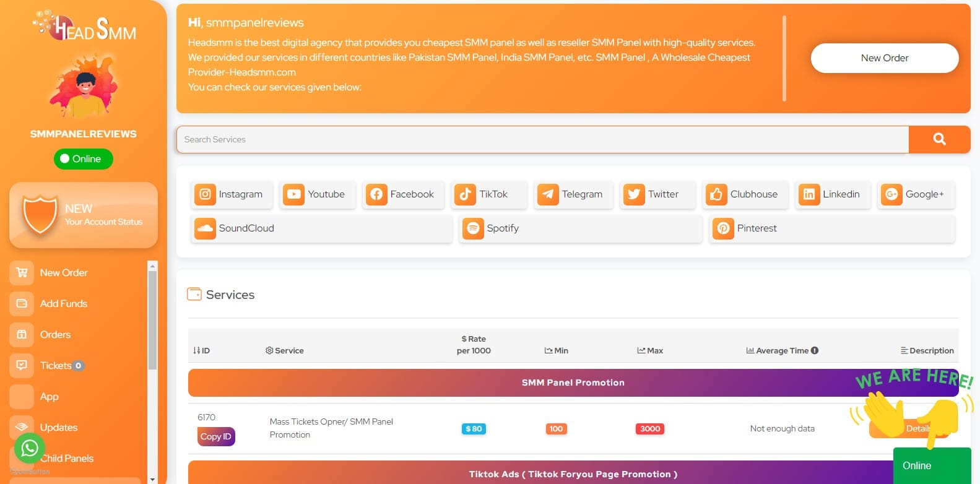Select the Spotify services icon
Viewport: 980px width, 484px height.
point(473,228)
